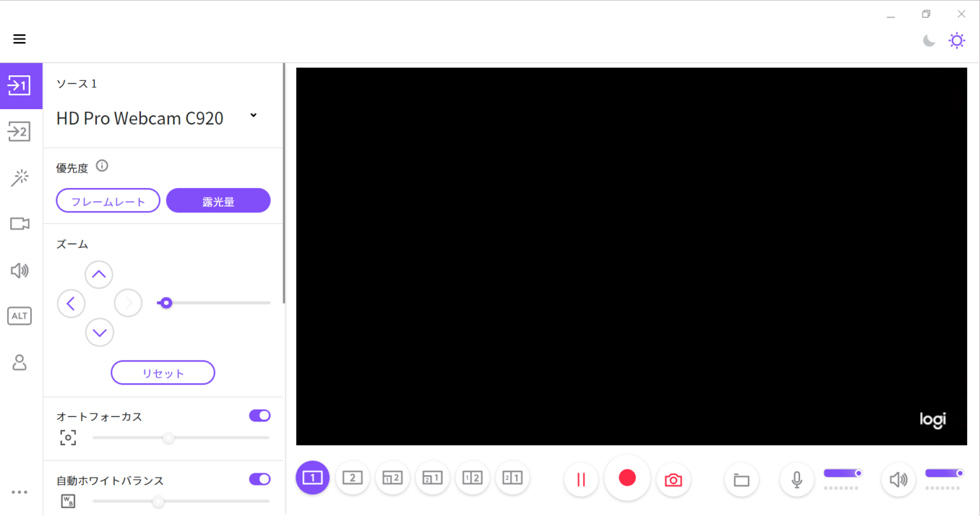Open the recordings folder
The height and width of the screenshot is (516, 980).
click(741, 480)
